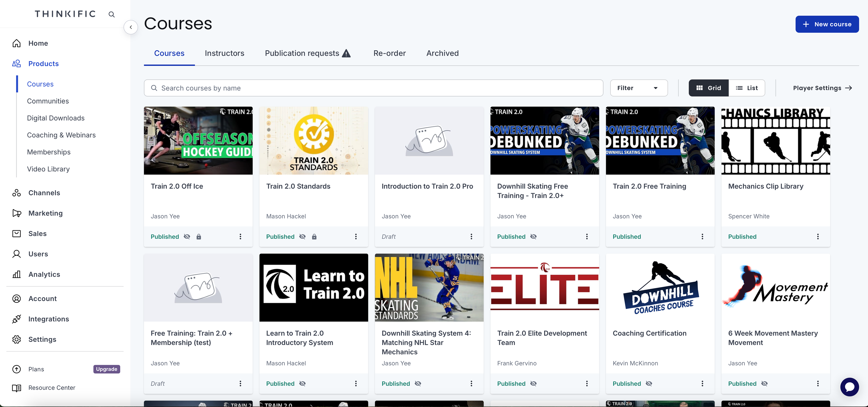Open options menu for Mechanics Clip Library
This screenshot has height=407, width=868.
[818, 237]
